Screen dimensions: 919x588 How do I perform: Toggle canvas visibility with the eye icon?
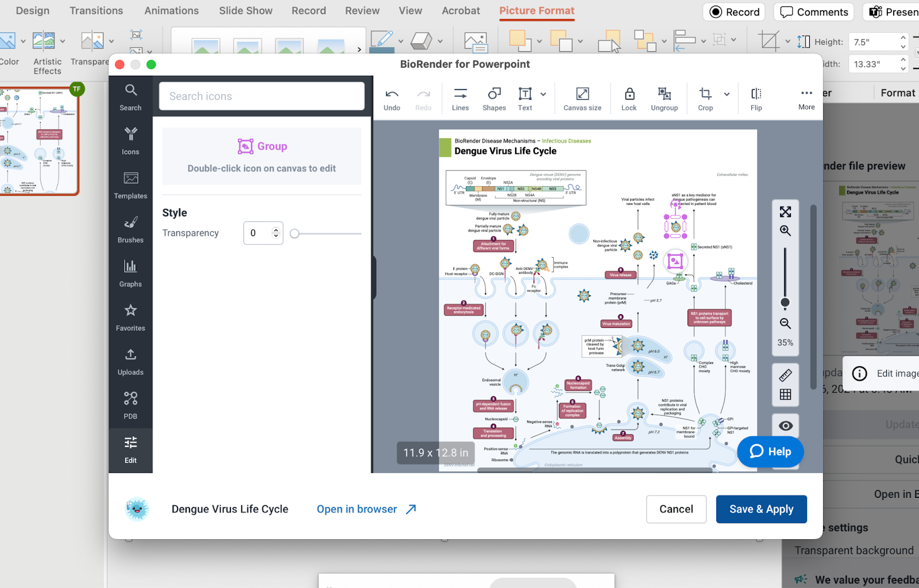(x=785, y=425)
